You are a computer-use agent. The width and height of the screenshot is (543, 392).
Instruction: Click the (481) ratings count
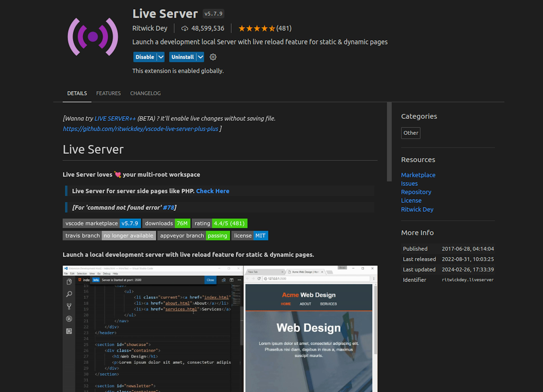(x=284, y=28)
